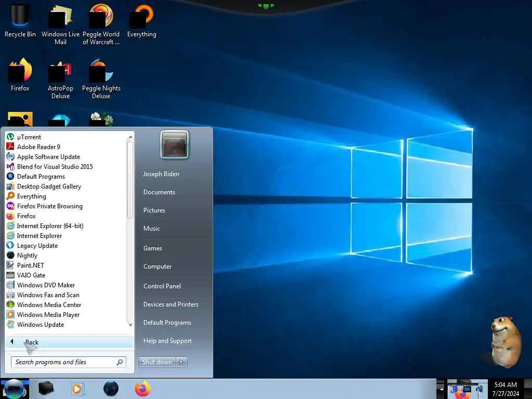532x399 pixels.
Task: Open Default Programs in the right pane
Action: coord(167,323)
